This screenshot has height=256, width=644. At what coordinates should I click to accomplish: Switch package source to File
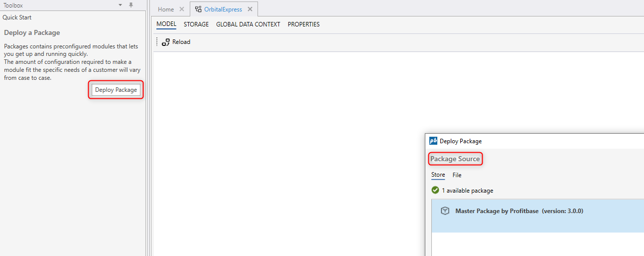pyautogui.click(x=457, y=175)
